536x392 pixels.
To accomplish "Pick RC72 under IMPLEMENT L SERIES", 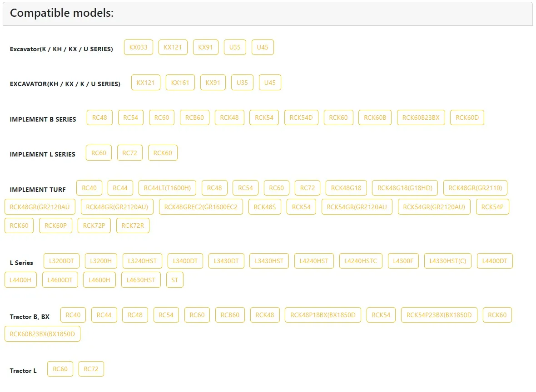I will coord(129,152).
